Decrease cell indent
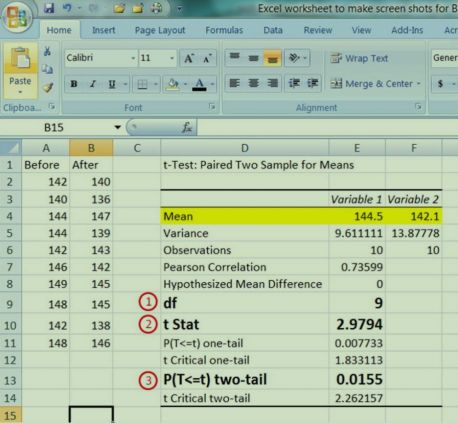 (294, 83)
